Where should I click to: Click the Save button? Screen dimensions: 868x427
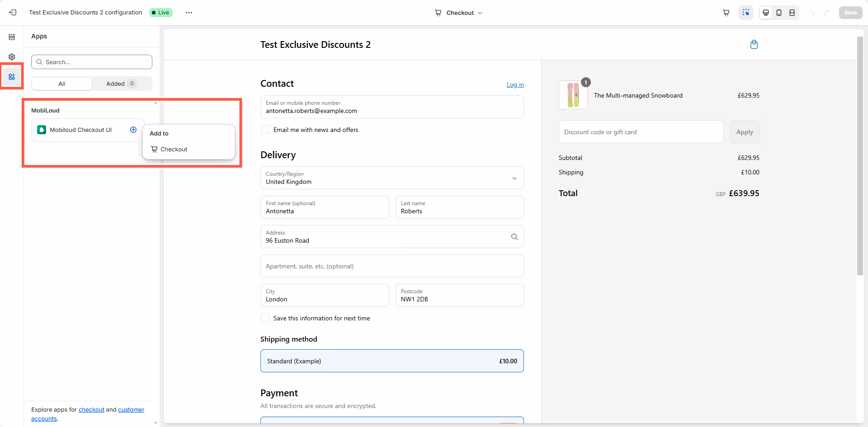850,13
